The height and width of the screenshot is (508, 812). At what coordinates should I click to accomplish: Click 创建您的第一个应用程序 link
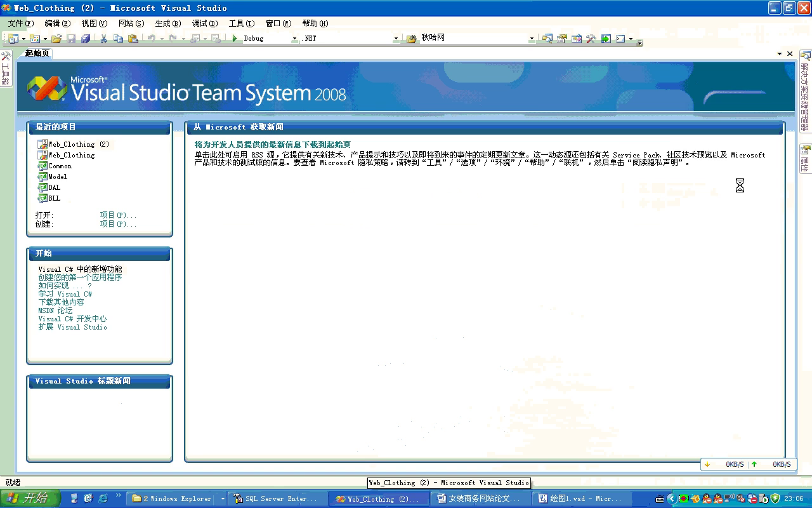tap(80, 277)
